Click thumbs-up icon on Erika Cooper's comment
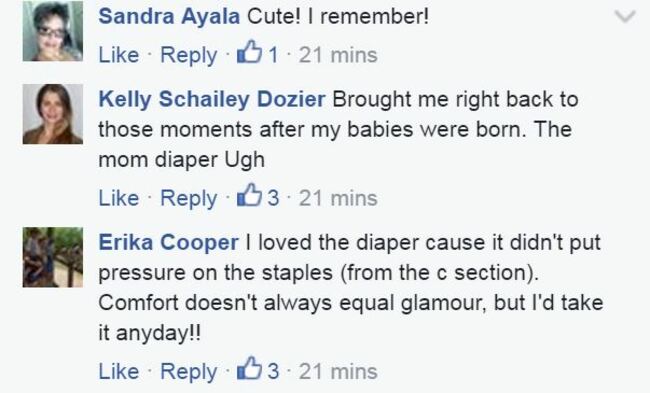 249,368
